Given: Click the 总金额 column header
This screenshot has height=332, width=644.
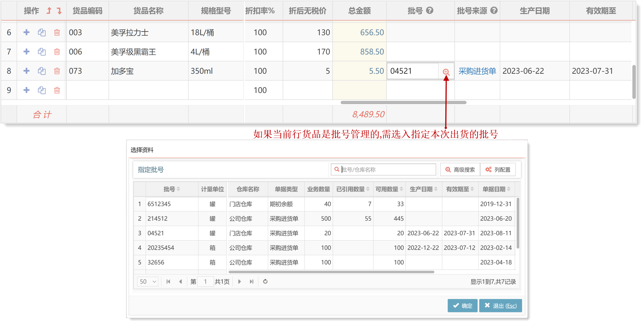Looking at the screenshot, I should click(x=359, y=11).
